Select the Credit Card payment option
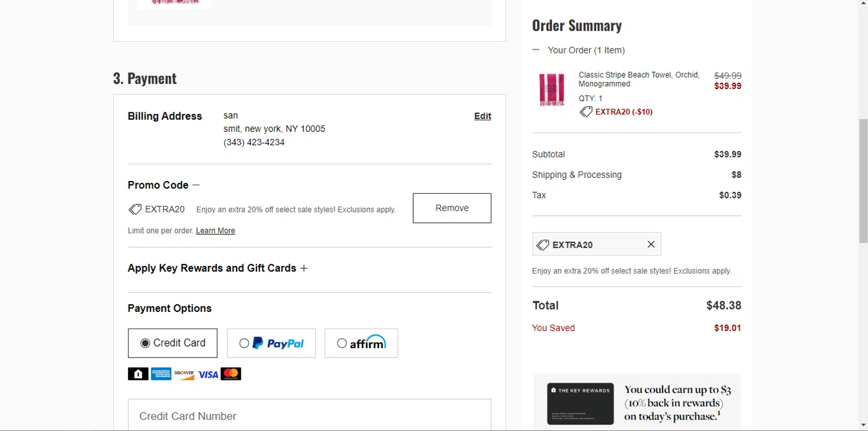 [x=172, y=343]
